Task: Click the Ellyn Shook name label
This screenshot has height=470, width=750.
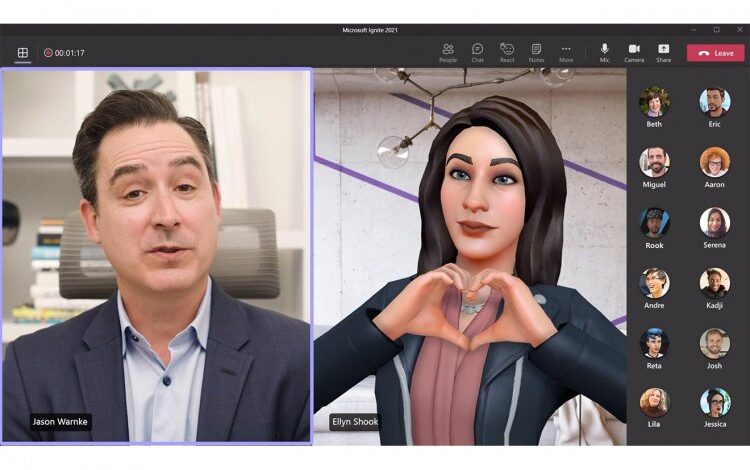Action: tap(356, 422)
